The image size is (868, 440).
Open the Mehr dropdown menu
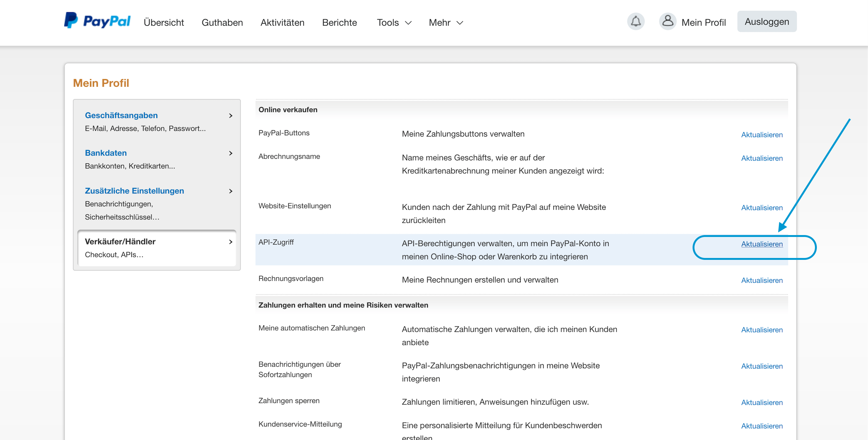pyautogui.click(x=446, y=23)
